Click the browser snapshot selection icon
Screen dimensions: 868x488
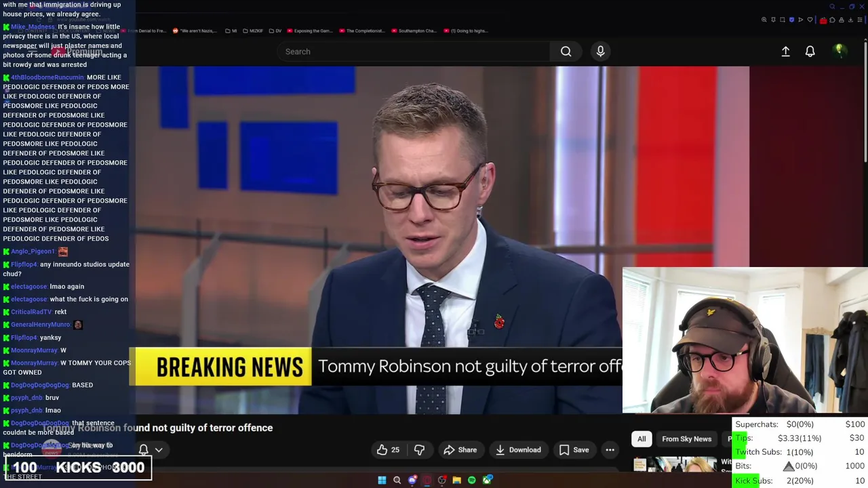(x=783, y=20)
